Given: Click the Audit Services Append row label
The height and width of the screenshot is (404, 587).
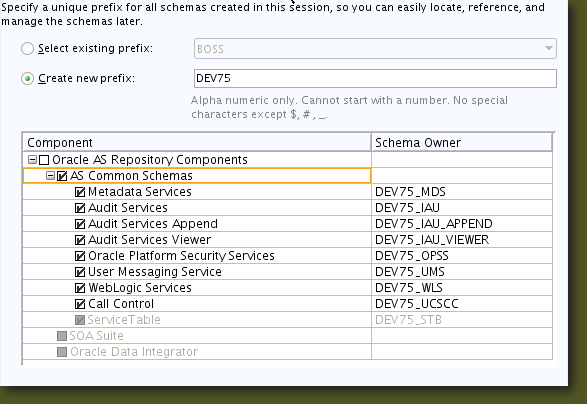Looking at the screenshot, I should click(x=153, y=224).
